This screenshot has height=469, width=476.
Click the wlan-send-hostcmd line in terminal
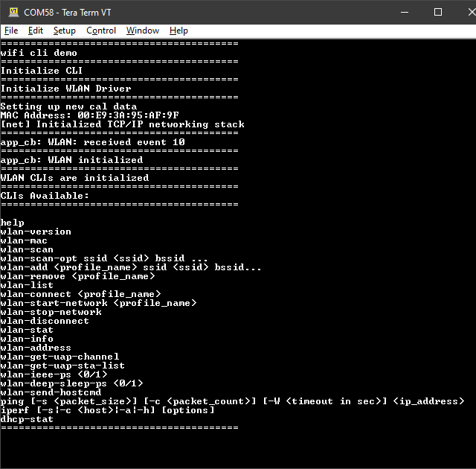click(x=51, y=392)
